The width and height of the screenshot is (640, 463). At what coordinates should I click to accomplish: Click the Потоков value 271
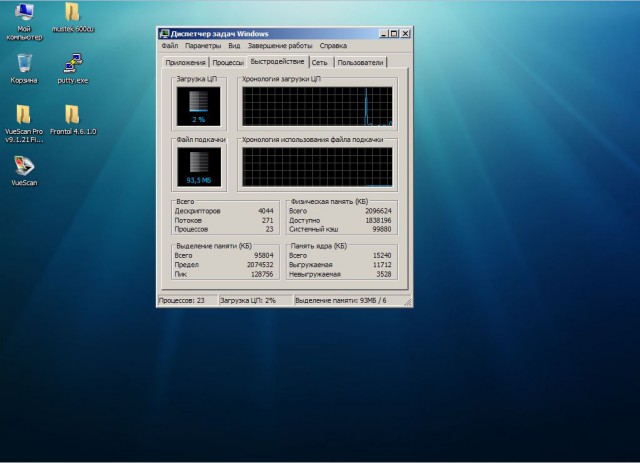point(268,220)
